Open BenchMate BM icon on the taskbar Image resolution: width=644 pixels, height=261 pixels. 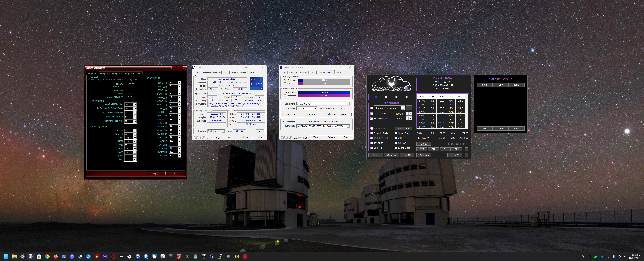click(237, 257)
